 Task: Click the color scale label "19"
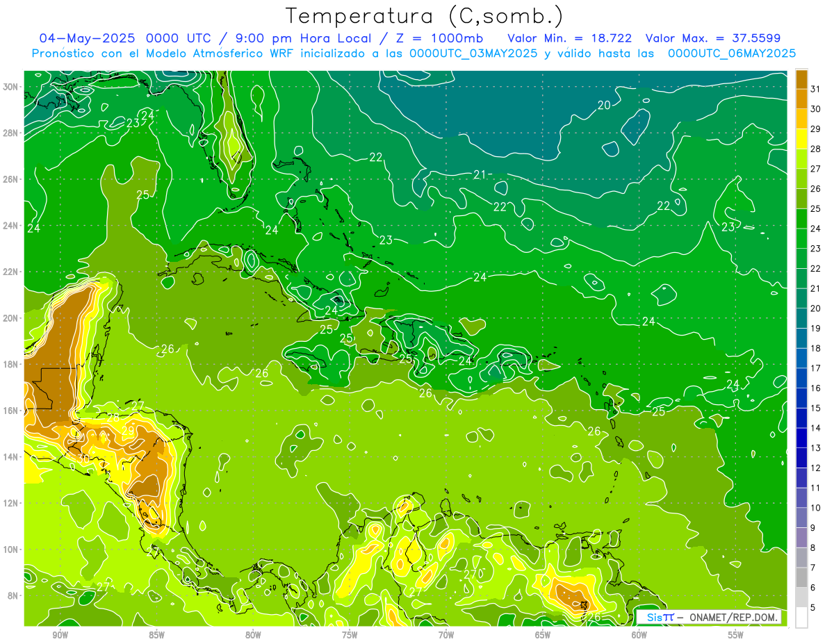816,328
